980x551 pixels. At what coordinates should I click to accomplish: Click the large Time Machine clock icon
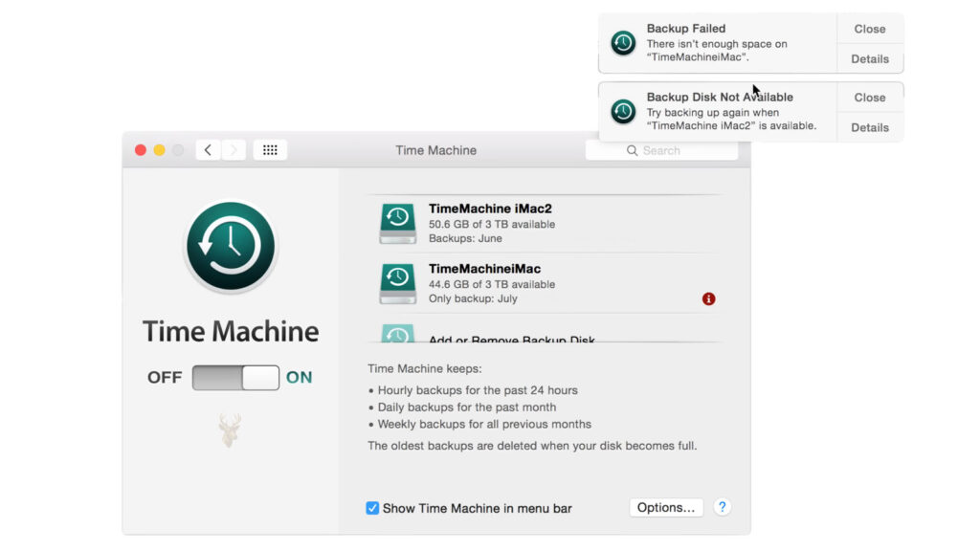click(231, 246)
